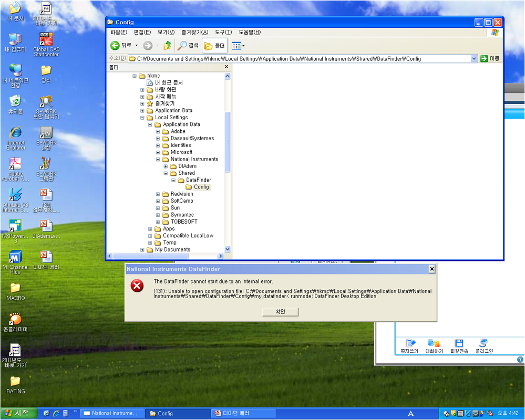This screenshot has width=525, height=420.
Task: Expand the 바탕 화면 tree node
Action: [x=142, y=90]
